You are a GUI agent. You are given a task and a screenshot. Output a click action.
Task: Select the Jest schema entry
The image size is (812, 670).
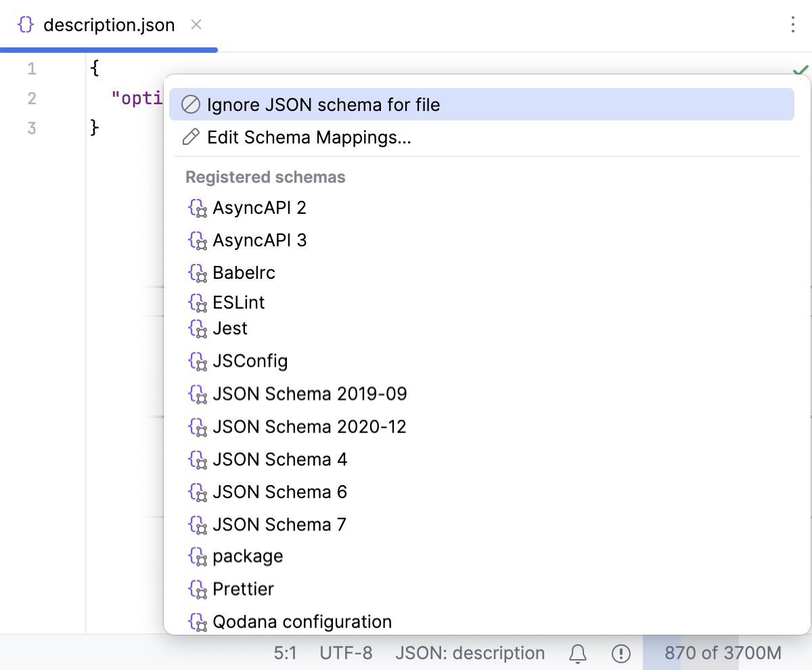[229, 329]
